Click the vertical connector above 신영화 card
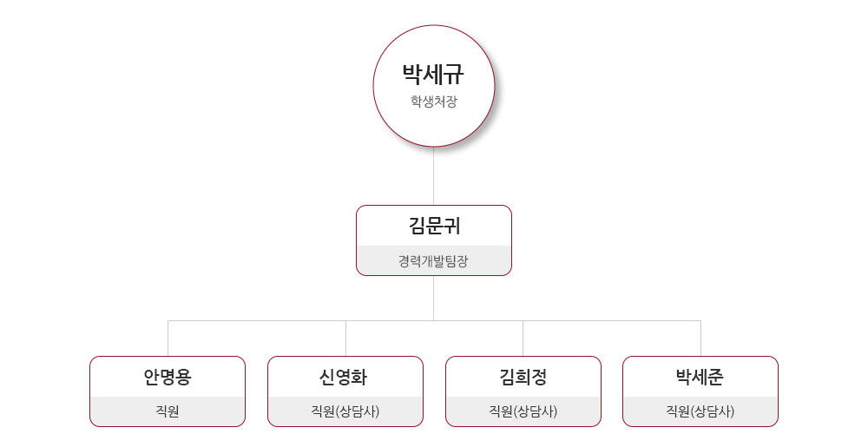 pyautogui.click(x=346, y=339)
